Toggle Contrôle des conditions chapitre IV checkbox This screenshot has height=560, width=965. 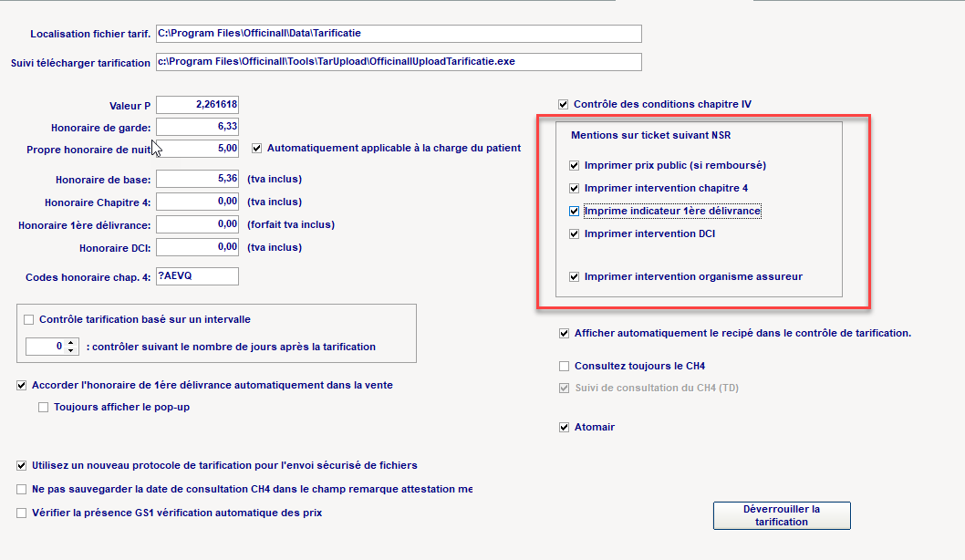click(564, 104)
